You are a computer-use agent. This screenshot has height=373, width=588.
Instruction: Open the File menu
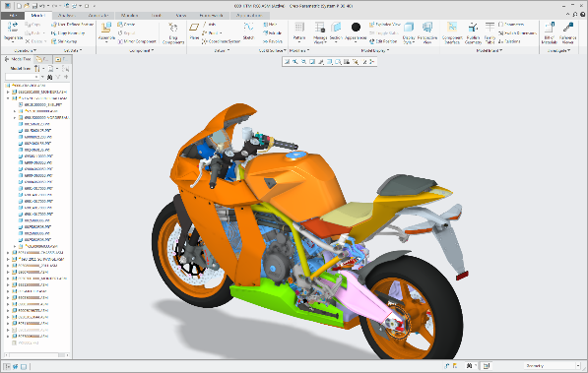click(x=13, y=16)
